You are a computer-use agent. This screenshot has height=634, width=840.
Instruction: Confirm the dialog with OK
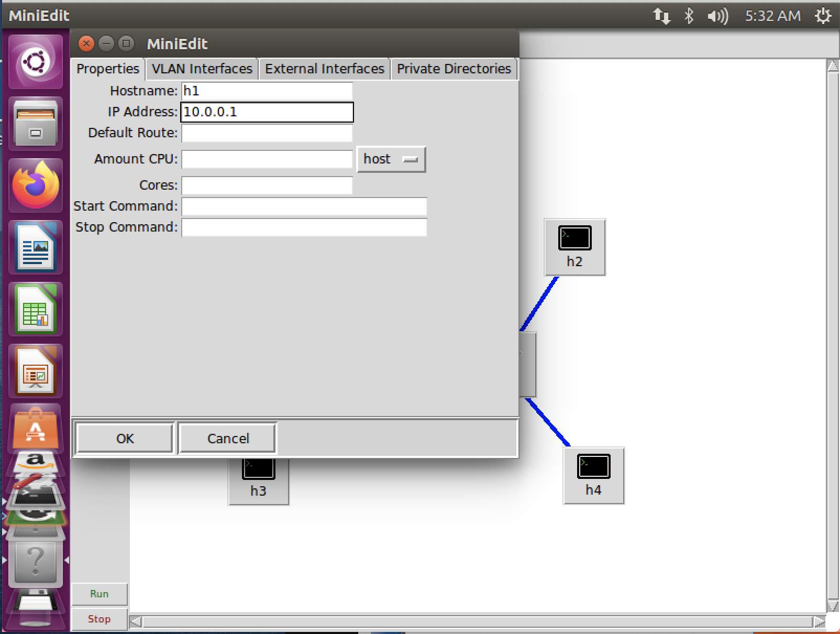[125, 438]
